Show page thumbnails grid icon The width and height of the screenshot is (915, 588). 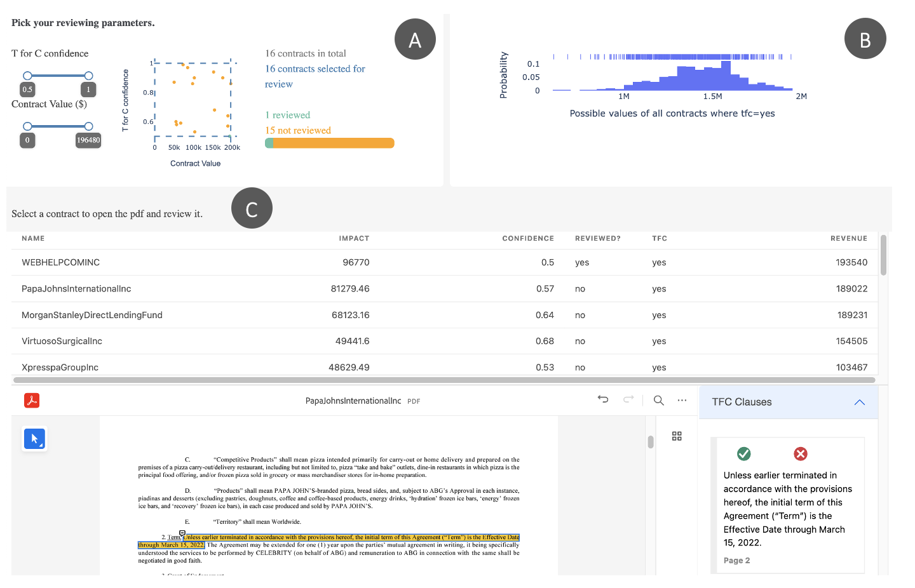(677, 436)
